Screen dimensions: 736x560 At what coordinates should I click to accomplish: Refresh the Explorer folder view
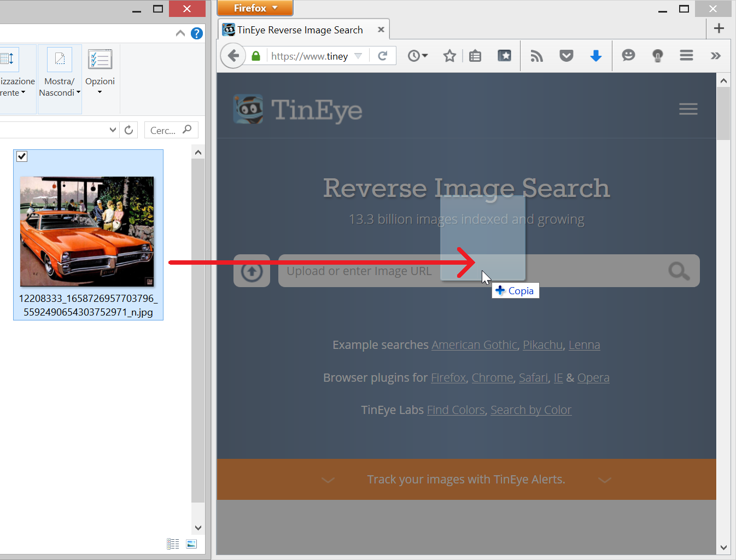[128, 130]
